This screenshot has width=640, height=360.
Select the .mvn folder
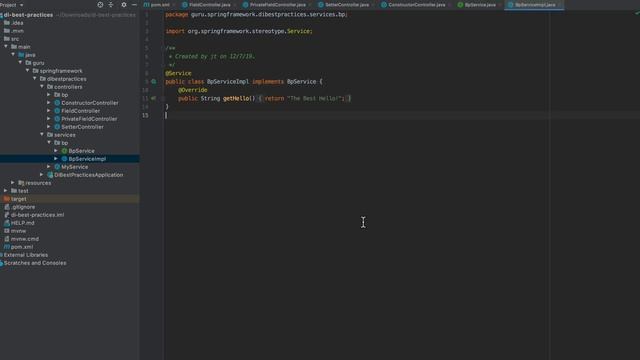click(x=17, y=31)
